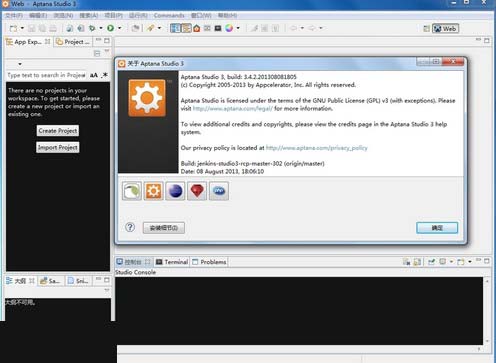Click the red ruby gem plug-in icon
Image resolution: width=496 pixels, height=363 pixels.
tap(197, 191)
